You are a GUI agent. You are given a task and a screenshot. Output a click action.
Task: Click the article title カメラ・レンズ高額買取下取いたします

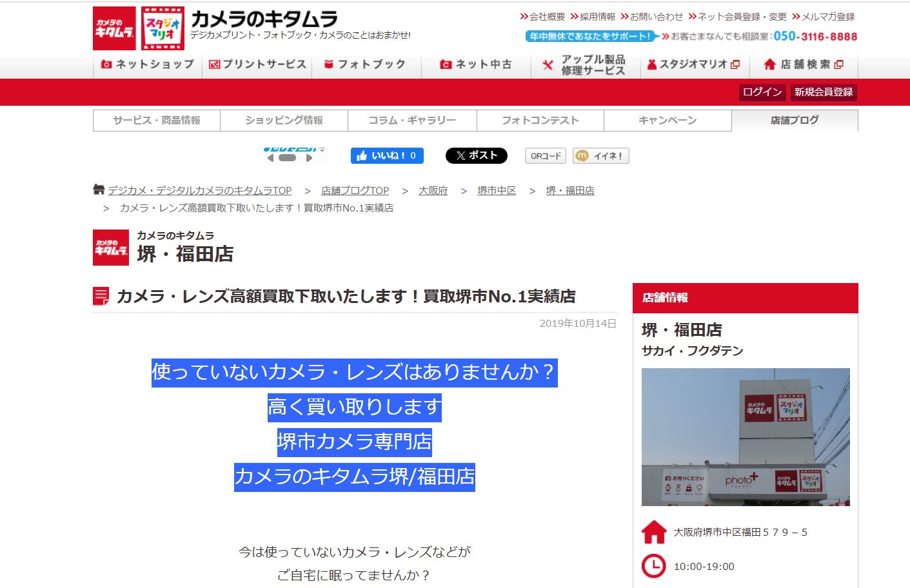(346, 297)
